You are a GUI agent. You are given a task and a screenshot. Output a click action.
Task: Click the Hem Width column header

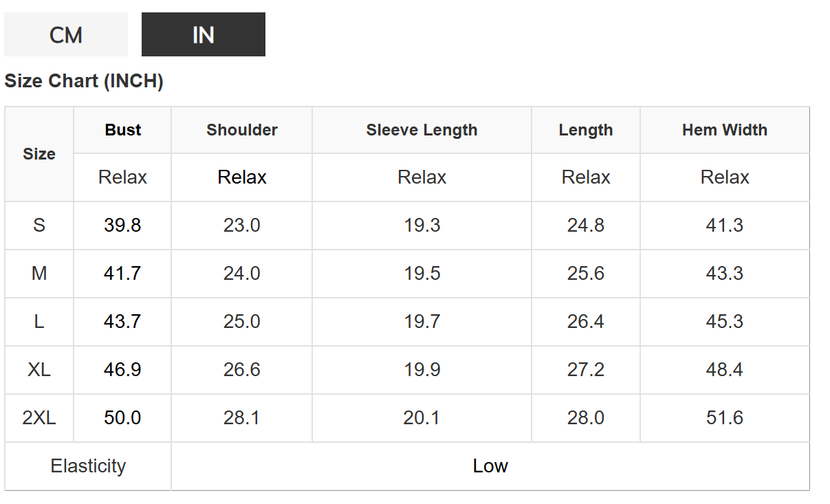[x=725, y=130]
